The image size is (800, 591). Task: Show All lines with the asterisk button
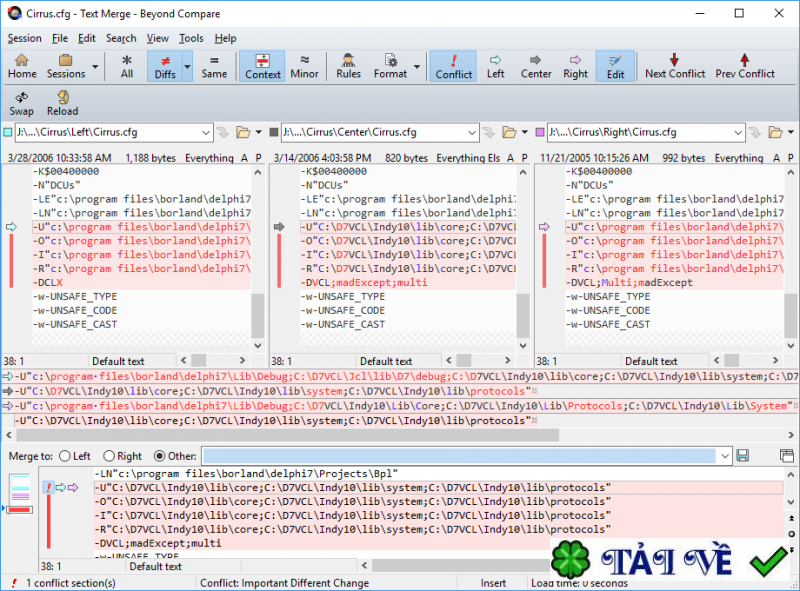click(127, 66)
